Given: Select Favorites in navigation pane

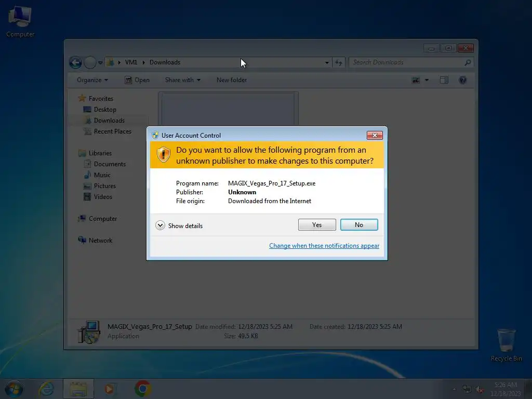Looking at the screenshot, I should 101,98.
